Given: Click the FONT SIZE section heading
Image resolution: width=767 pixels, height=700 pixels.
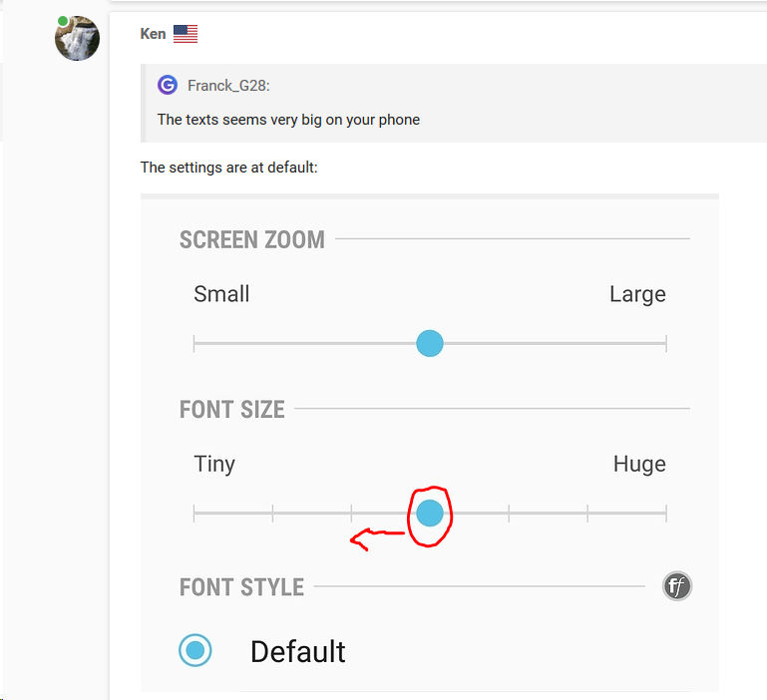Looking at the screenshot, I should click(232, 410).
